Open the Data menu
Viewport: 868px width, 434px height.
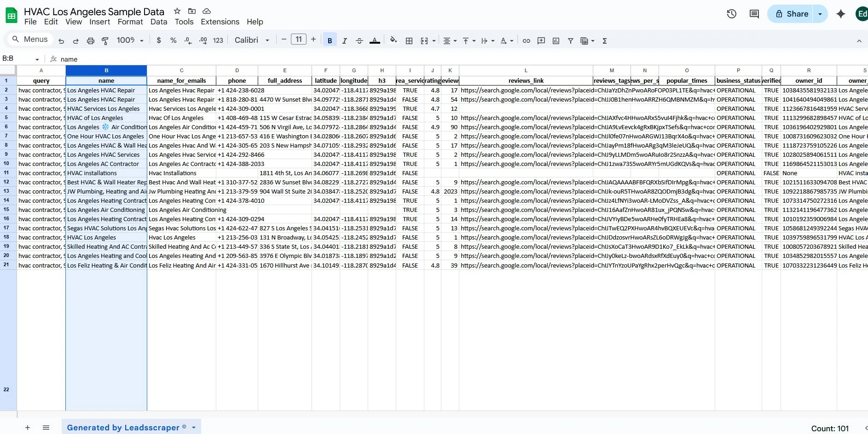click(159, 22)
